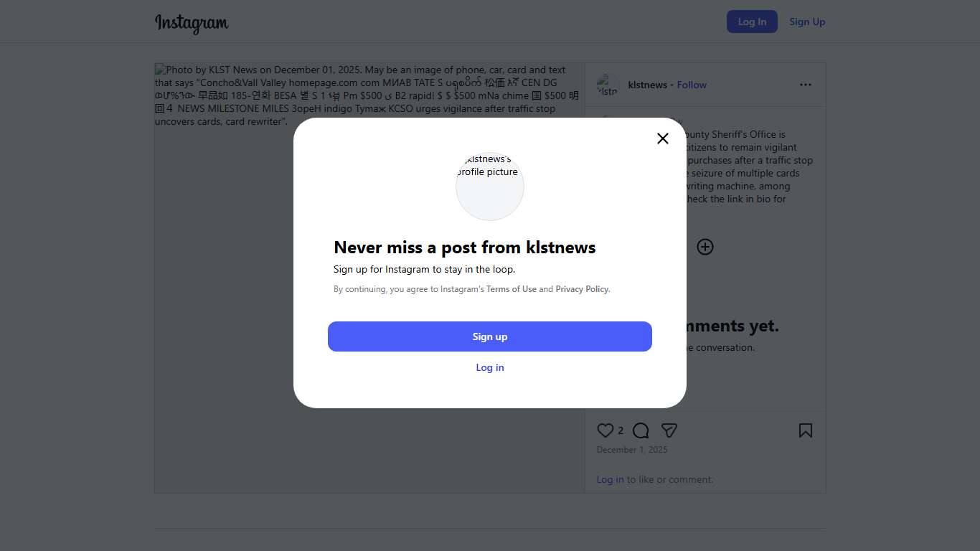980x551 pixels.
Task: Close the sign-up popup with the X
Action: click(x=662, y=138)
